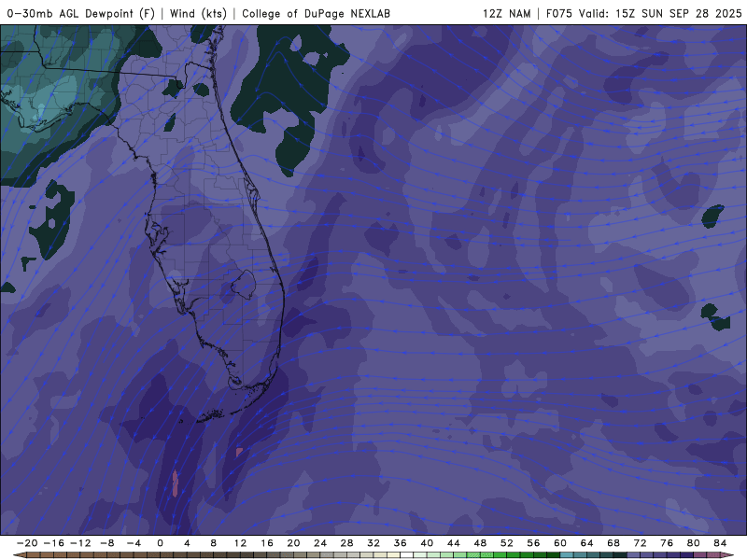Click the '84' colorbar label
Image resolution: width=747 pixels, height=560 pixels.
pos(720,543)
